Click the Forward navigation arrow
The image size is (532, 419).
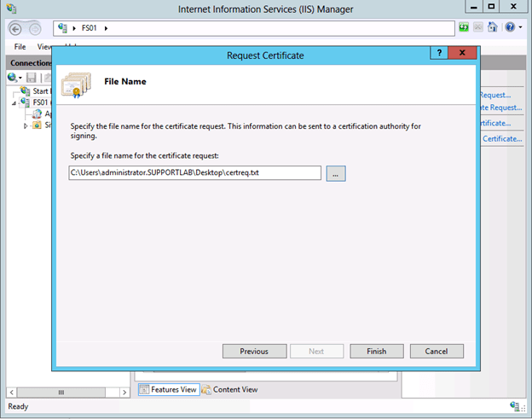coord(35,29)
